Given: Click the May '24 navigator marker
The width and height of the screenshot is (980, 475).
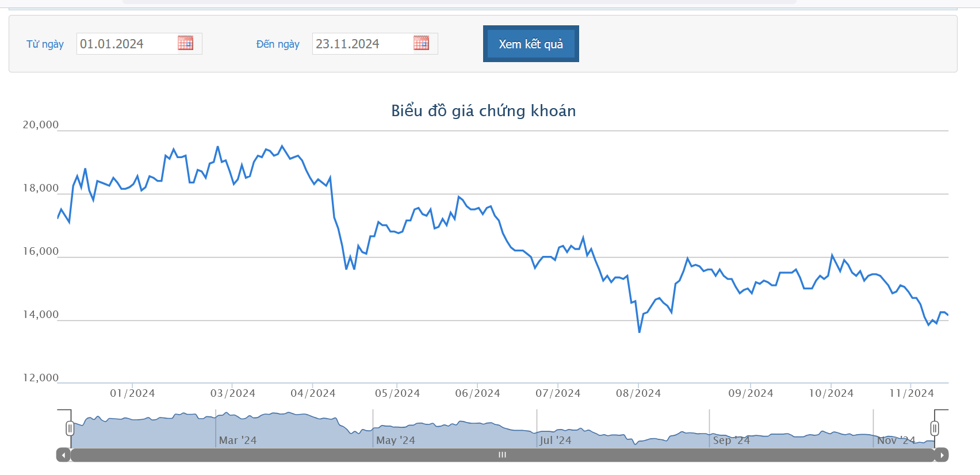Looking at the screenshot, I should [x=395, y=440].
